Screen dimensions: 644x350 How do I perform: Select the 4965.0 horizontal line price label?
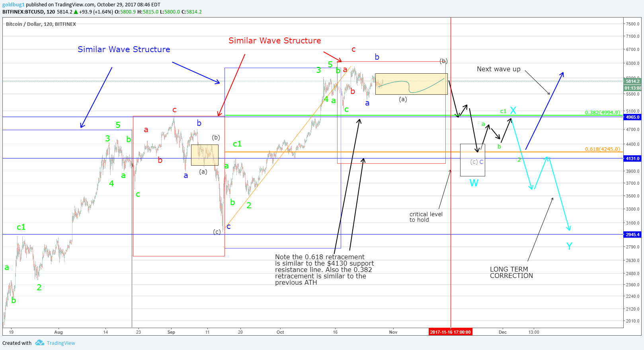point(633,117)
